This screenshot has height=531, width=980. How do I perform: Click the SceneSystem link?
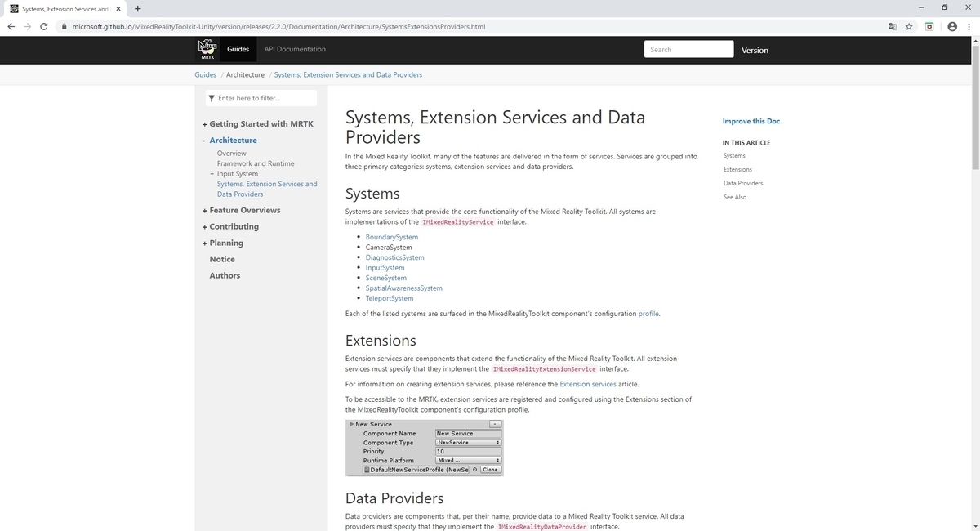click(x=385, y=278)
